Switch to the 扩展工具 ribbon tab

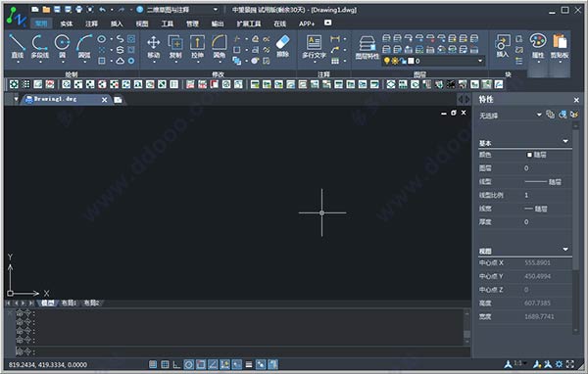pos(248,23)
